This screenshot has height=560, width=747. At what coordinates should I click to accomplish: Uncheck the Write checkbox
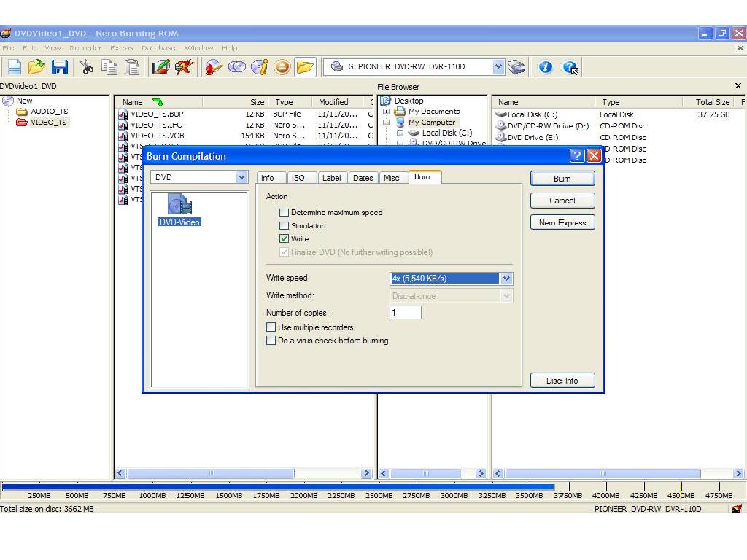pyautogui.click(x=284, y=238)
